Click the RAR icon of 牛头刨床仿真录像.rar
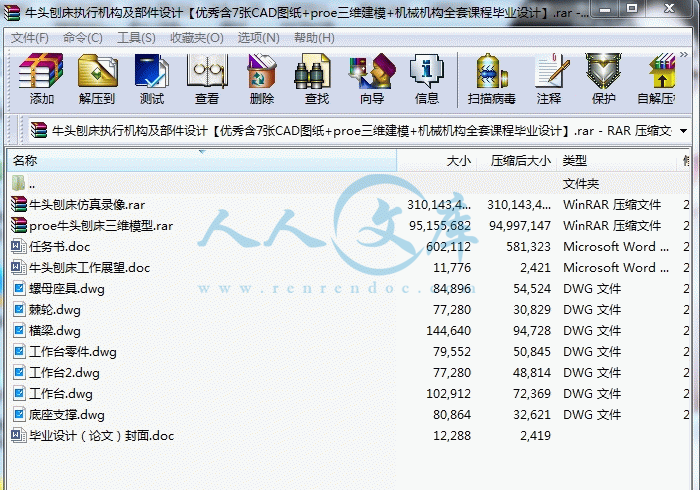Image resolution: width=700 pixels, height=490 pixels. (x=19, y=204)
